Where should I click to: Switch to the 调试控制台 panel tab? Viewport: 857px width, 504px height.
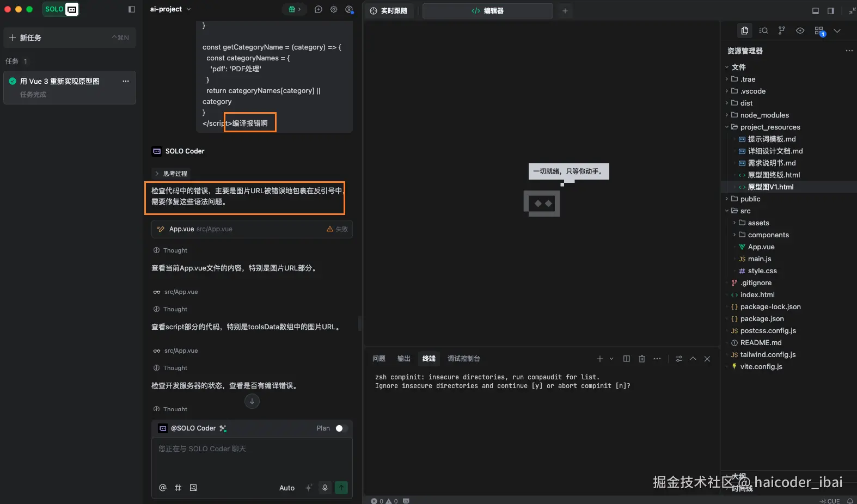[x=464, y=359]
